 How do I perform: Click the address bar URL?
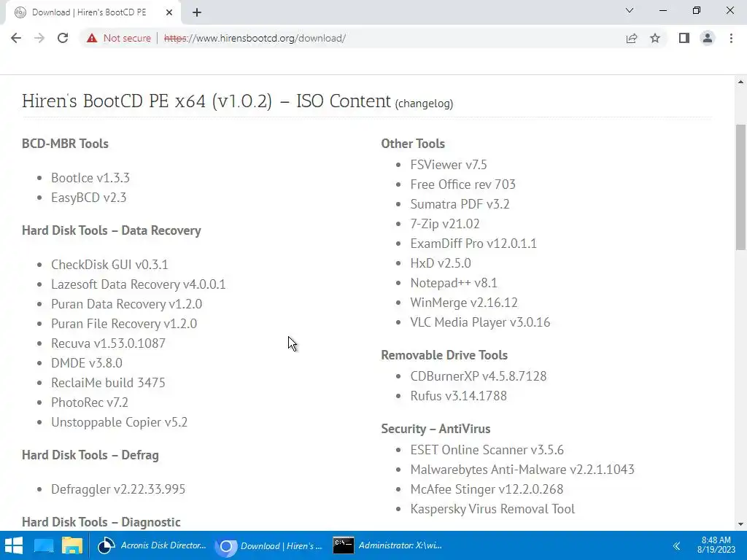pyautogui.click(x=255, y=38)
